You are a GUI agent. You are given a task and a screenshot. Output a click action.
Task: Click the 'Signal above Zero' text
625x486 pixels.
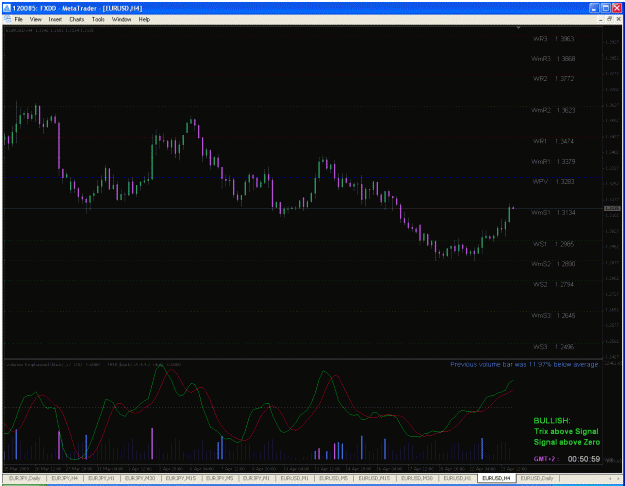(x=567, y=442)
